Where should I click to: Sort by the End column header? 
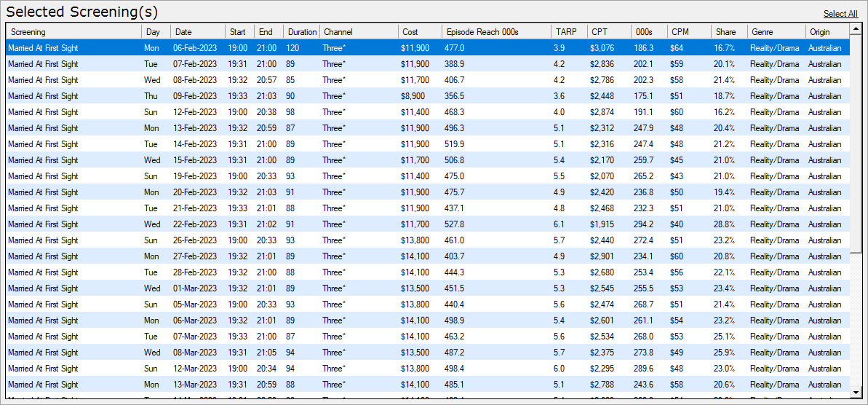click(268, 32)
